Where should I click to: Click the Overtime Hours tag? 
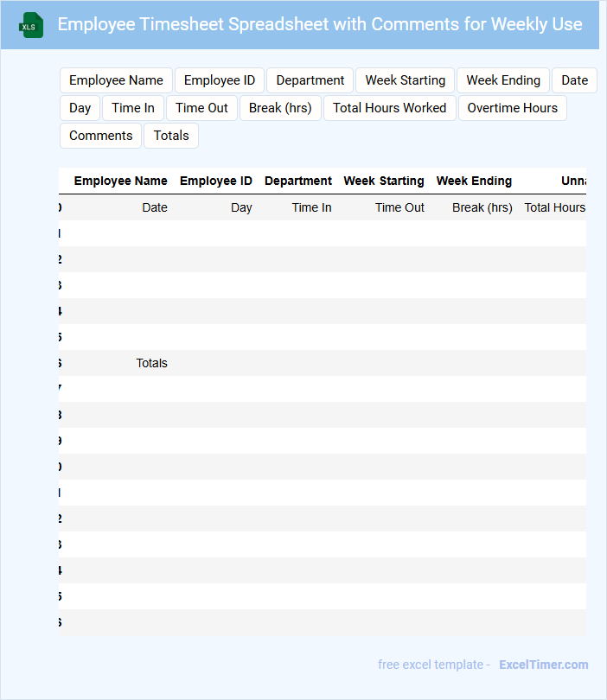pyautogui.click(x=512, y=108)
